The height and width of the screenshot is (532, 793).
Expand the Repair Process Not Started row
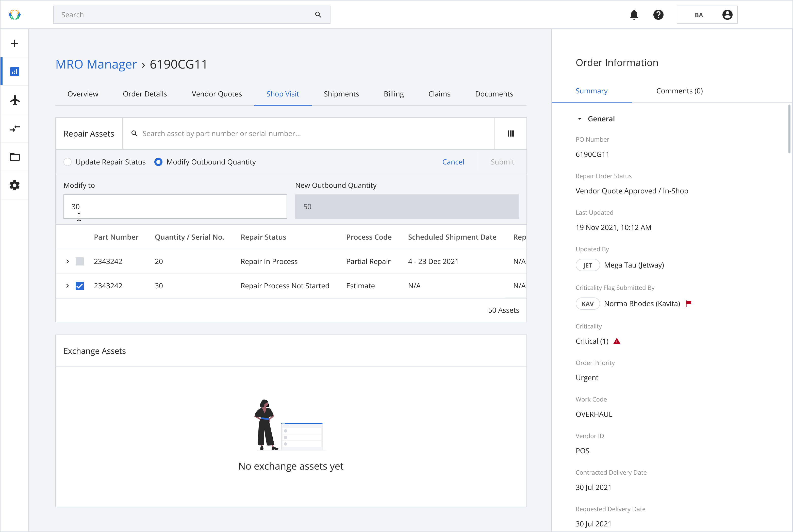click(68, 286)
